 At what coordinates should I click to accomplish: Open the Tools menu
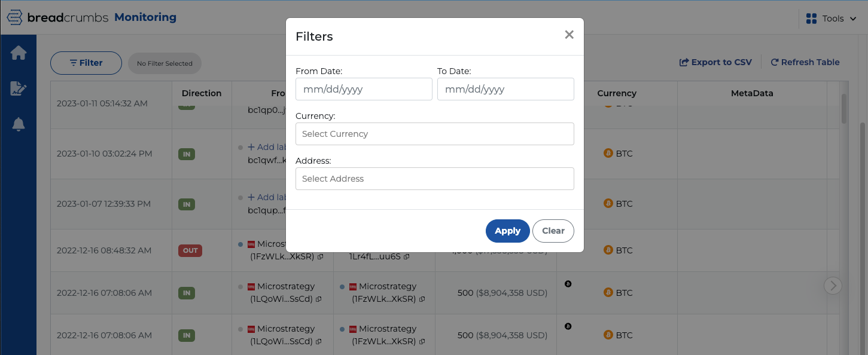click(x=833, y=19)
